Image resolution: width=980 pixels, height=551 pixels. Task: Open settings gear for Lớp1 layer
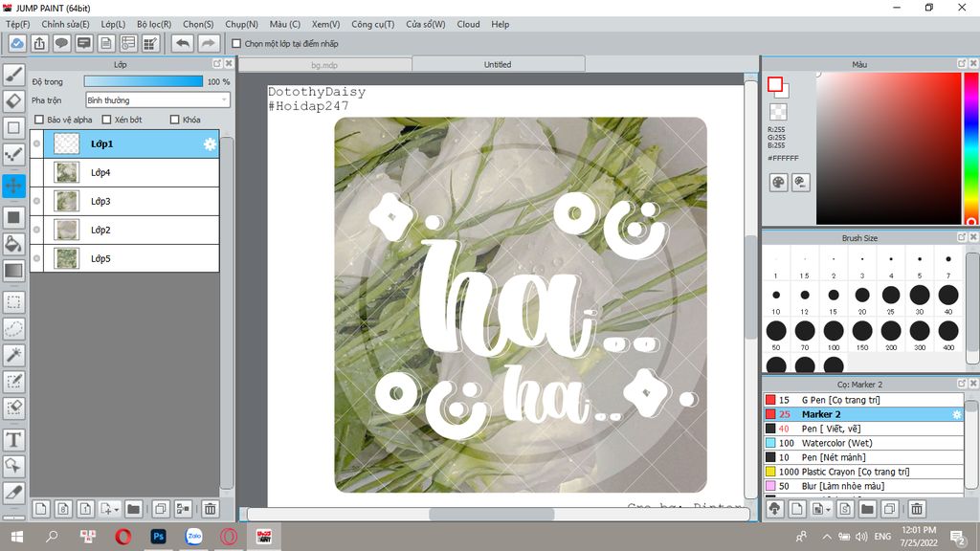point(210,144)
